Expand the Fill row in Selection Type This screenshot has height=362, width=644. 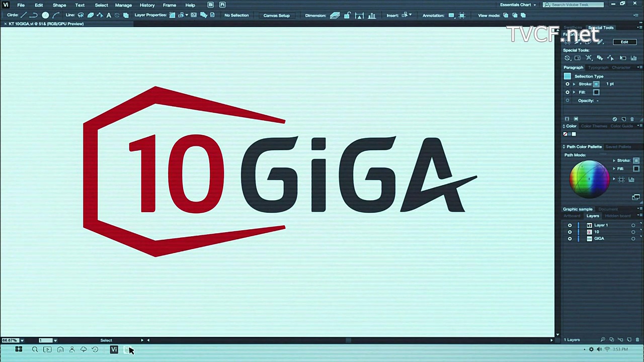click(574, 92)
